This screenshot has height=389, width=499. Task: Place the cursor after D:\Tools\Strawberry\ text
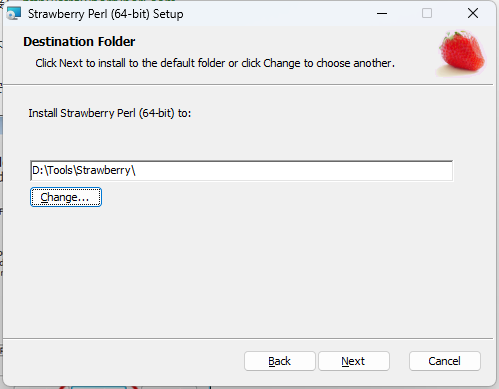coord(136,171)
